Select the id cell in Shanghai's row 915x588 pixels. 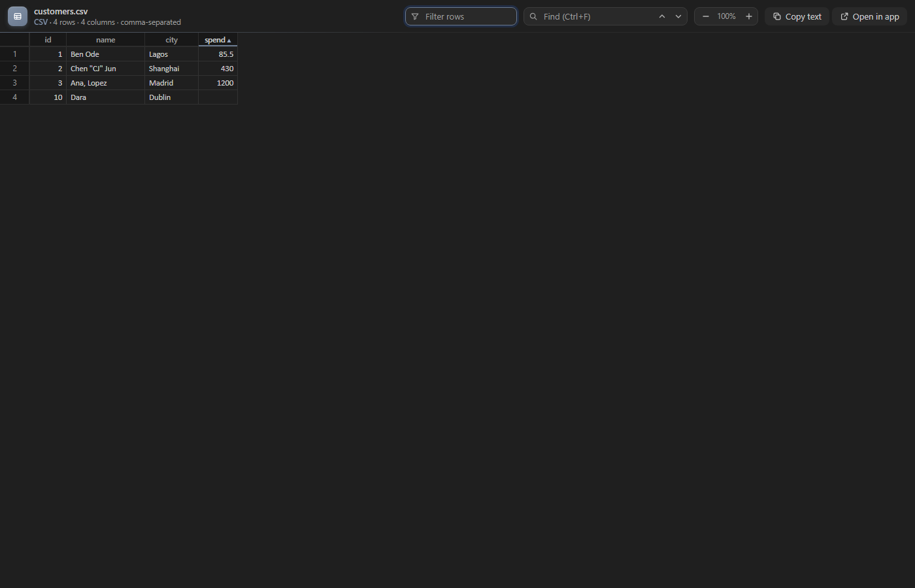[48, 69]
